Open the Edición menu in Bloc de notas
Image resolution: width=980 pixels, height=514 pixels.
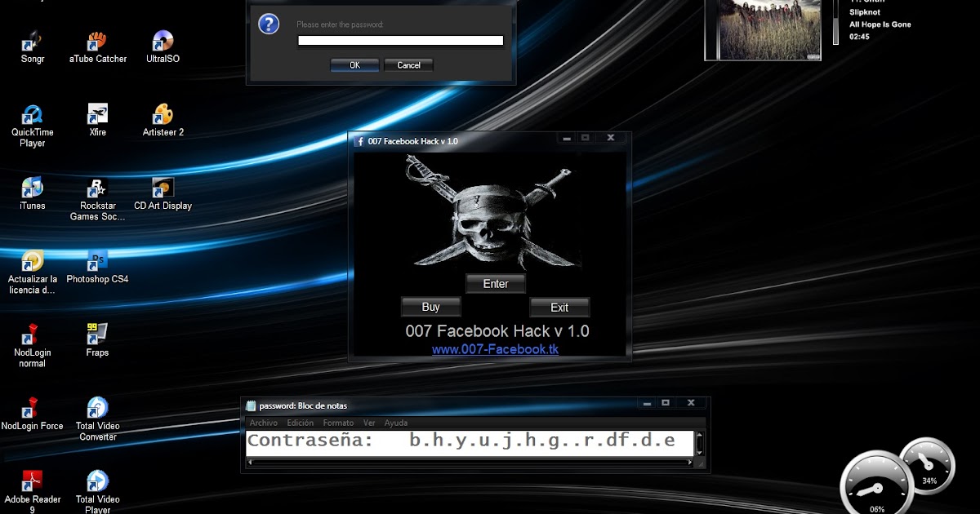pos(301,423)
